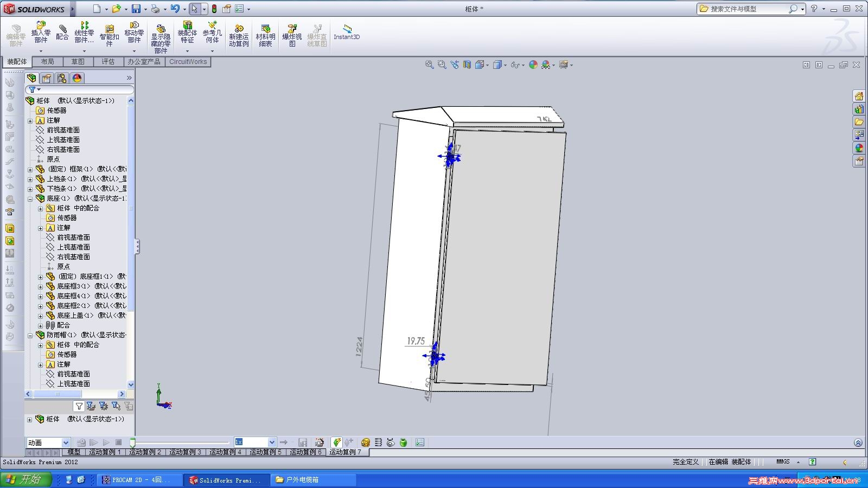This screenshot has height=488, width=868.
Task: Click the Section View icon
Action: coord(467,65)
